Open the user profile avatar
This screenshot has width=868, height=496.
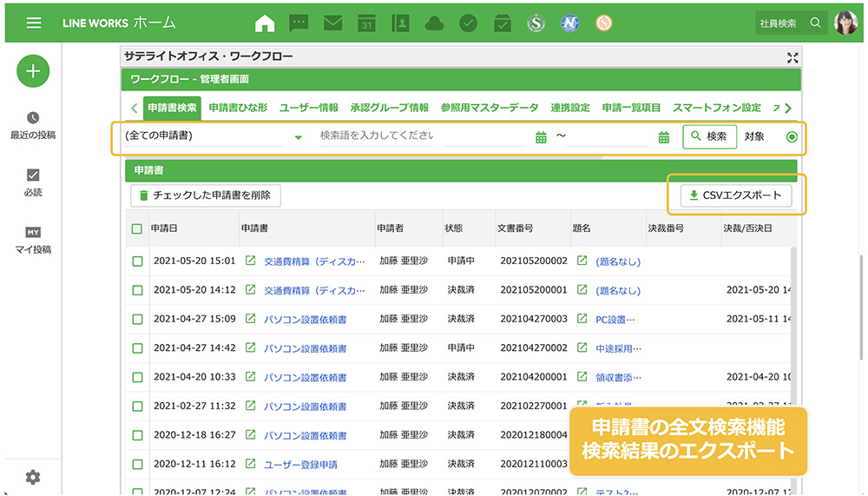coord(845,23)
